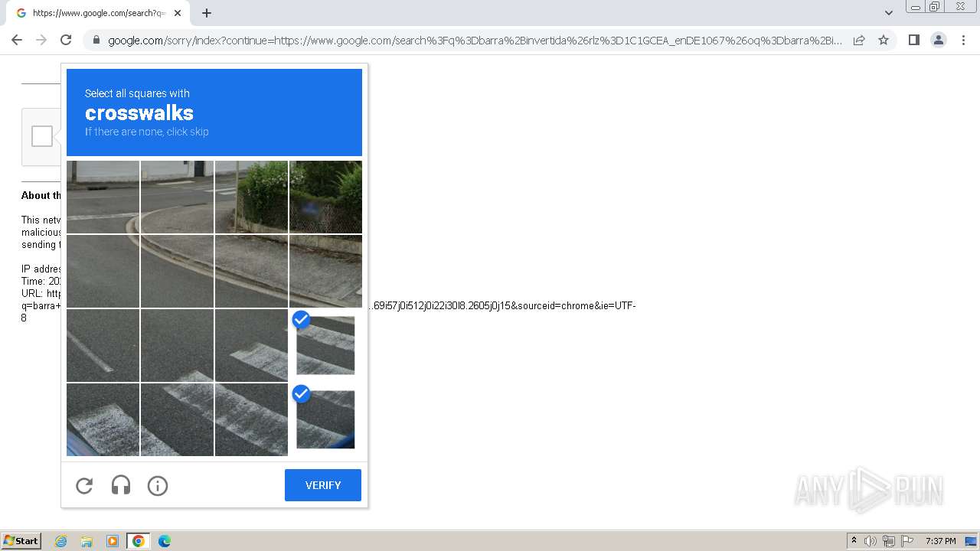Select bottom-row third-column crosswalk tile
Screen dimensions: 980x551
(x=251, y=419)
